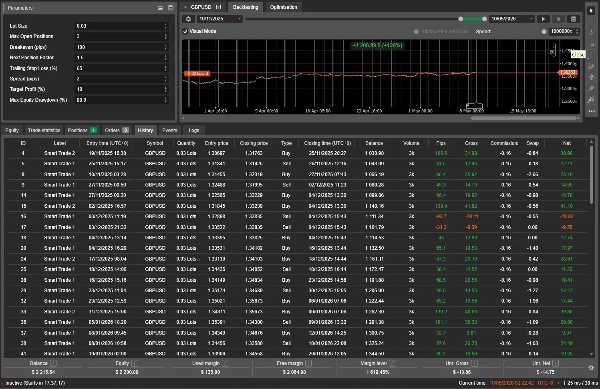Screen dimensions: 600x389
Task: Sort by the Pips column header
Action: [x=441, y=143]
